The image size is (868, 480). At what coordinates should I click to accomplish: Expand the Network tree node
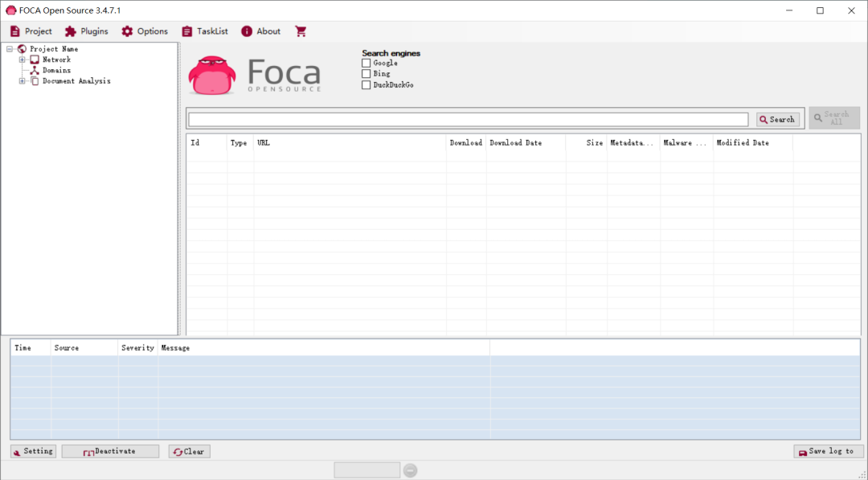tap(23, 59)
